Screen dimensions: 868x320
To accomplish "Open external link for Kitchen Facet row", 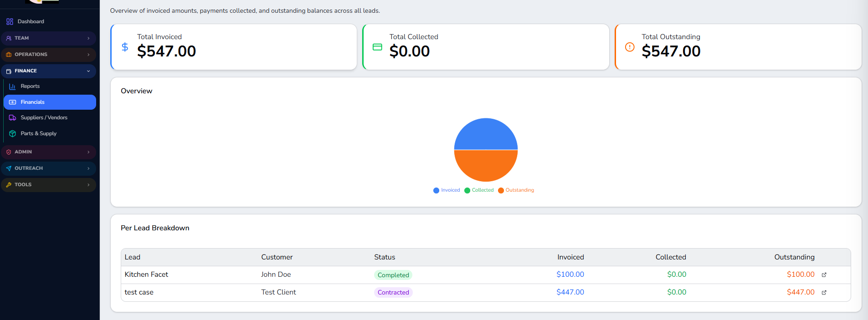I will click(824, 275).
